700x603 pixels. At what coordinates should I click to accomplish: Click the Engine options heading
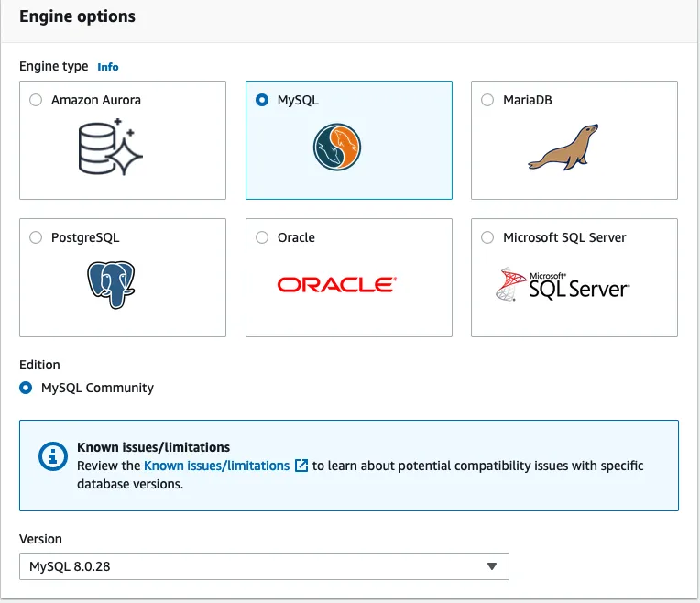point(77,16)
